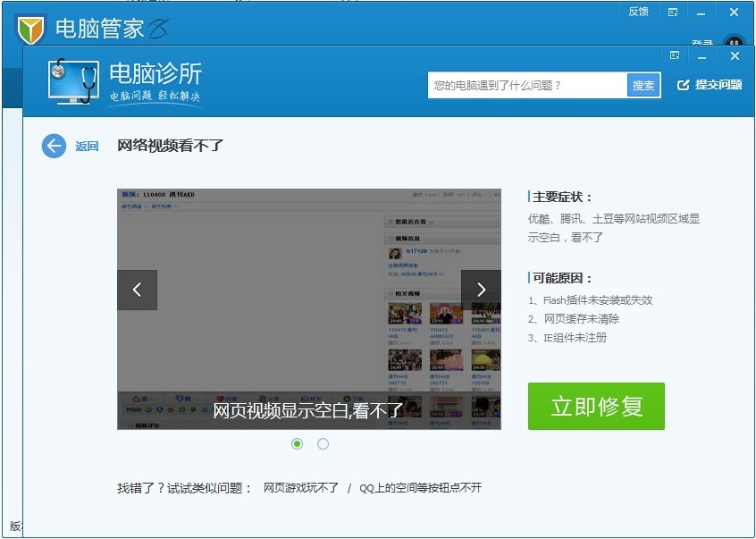
Task: Click the blank video page screenshot preview
Action: pos(309,307)
